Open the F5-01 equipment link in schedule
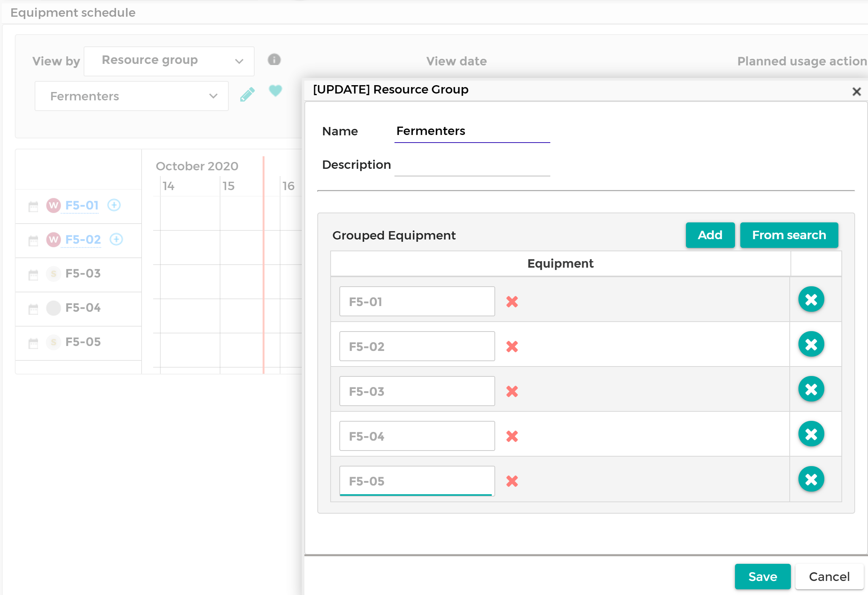The width and height of the screenshot is (868, 595). point(82,205)
